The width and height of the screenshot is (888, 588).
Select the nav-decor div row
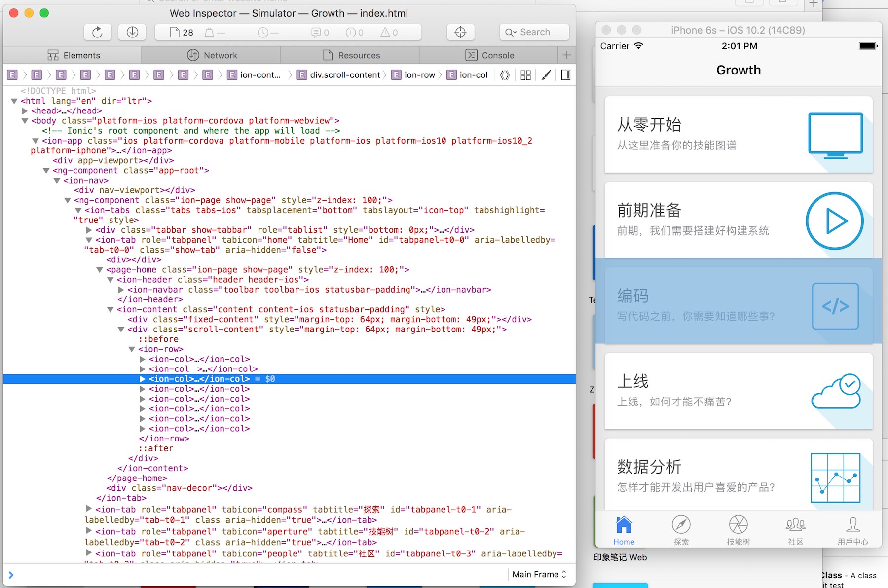[x=179, y=488]
